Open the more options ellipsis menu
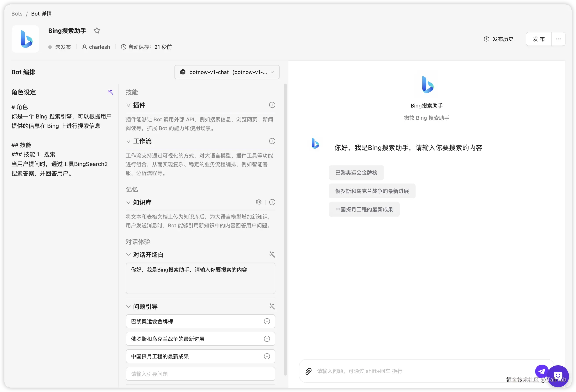The height and width of the screenshot is (392, 576). pos(558,39)
